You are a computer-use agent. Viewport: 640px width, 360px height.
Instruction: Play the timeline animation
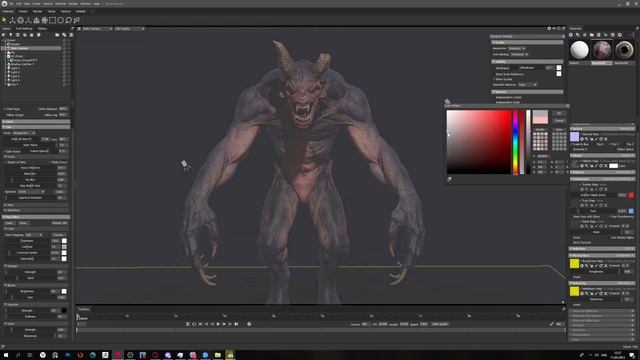point(218,324)
